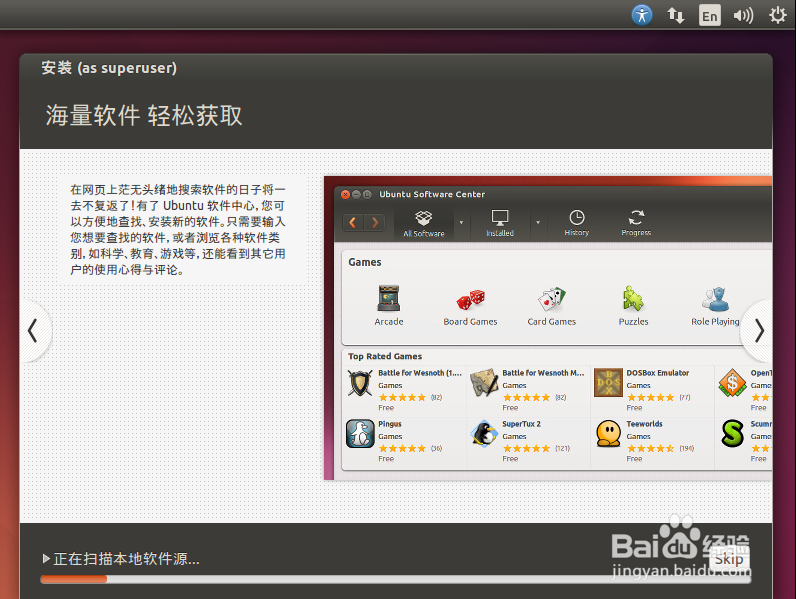Click the 正在扫描本地软件源 status text
796x599 pixels.
tap(126, 559)
